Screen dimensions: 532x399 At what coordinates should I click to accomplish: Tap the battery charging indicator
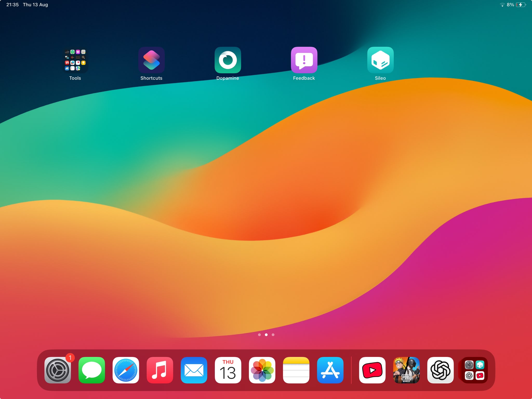[521, 5]
